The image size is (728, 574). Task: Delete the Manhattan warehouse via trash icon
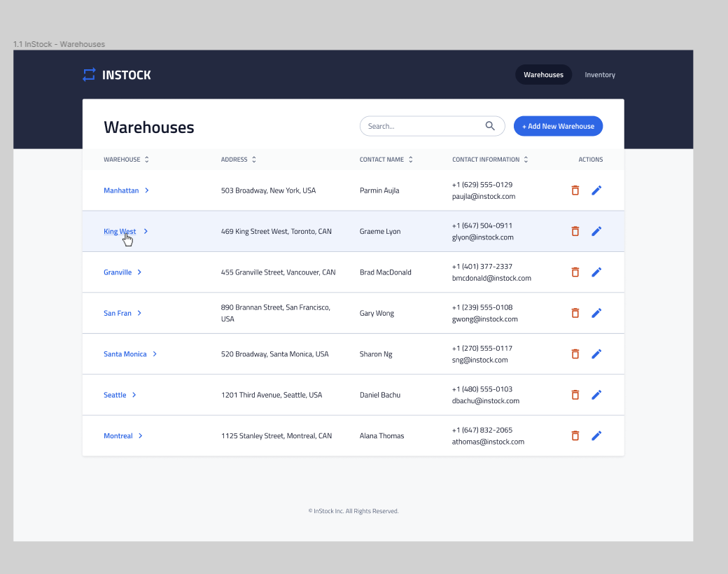[575, 190]
